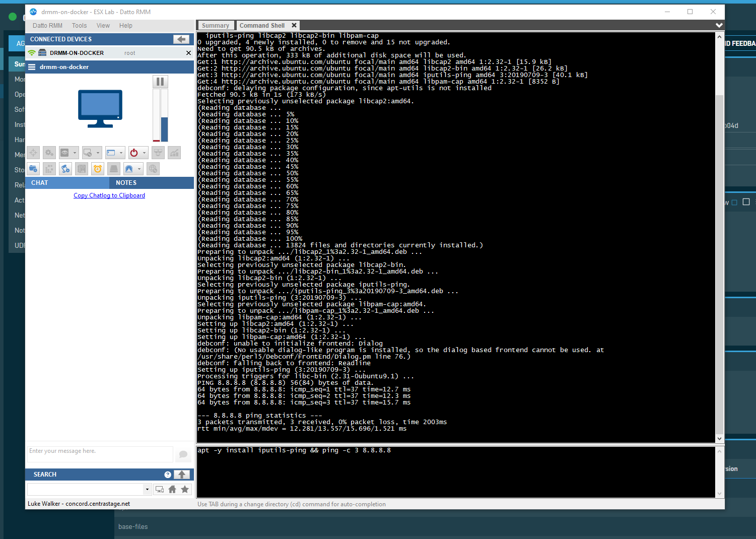Expand the command shell dropdown arrow
The image size is (756, 539).
click(121, 153)
